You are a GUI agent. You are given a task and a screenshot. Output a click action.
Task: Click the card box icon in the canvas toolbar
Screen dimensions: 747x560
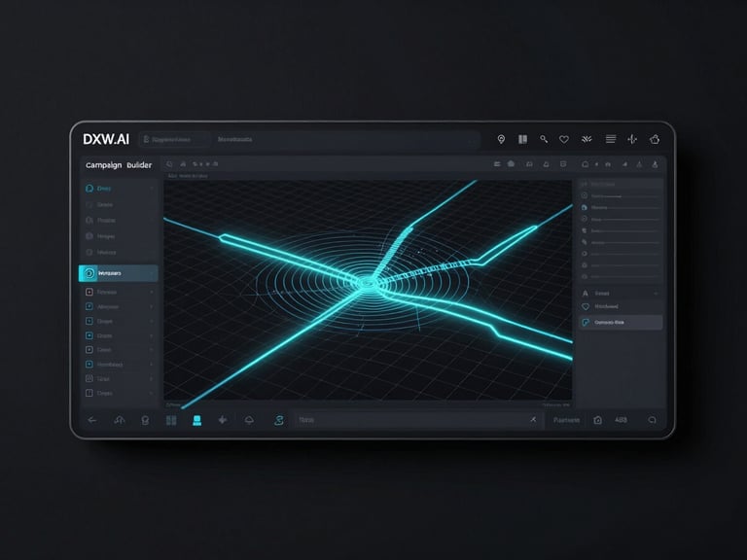(563, 163)
